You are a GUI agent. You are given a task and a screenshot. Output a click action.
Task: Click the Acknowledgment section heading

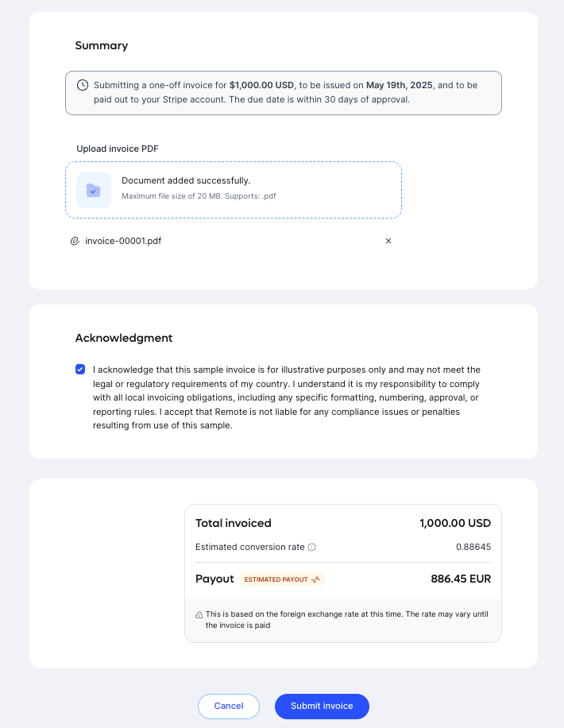pos(124,338)
